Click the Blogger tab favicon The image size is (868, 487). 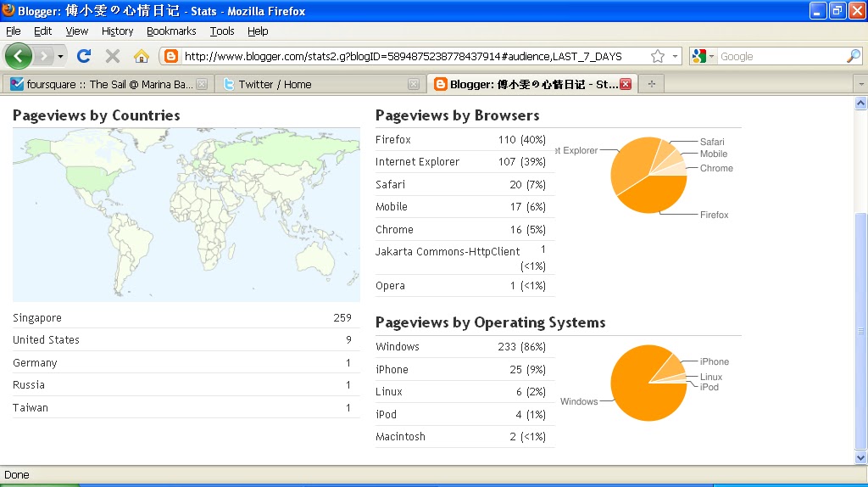pyautogui.click(x=441, y=84)
